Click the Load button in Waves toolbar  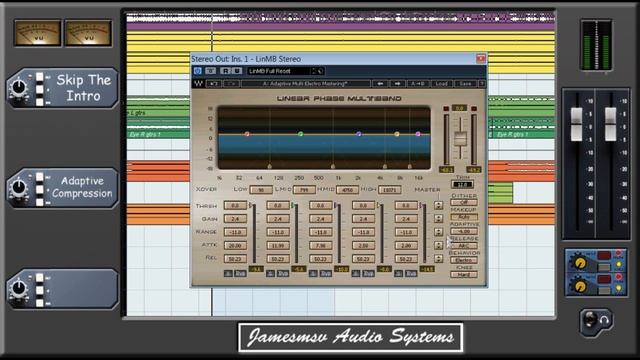[x=442, y=84]
